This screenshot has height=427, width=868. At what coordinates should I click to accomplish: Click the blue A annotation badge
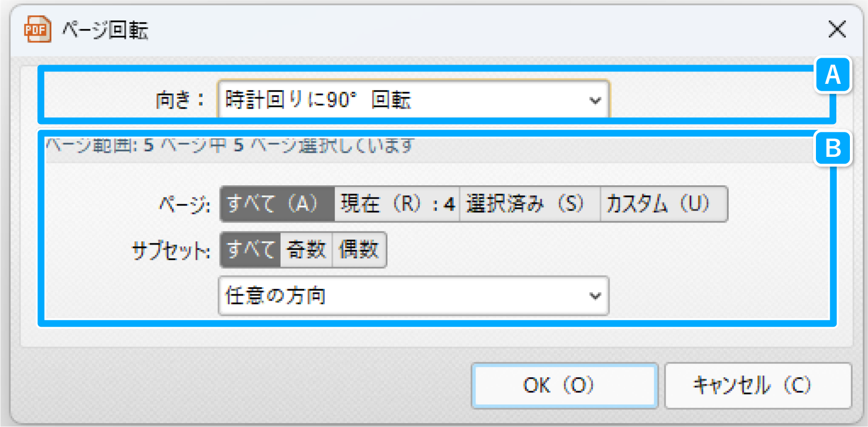[x=833, y=75]
